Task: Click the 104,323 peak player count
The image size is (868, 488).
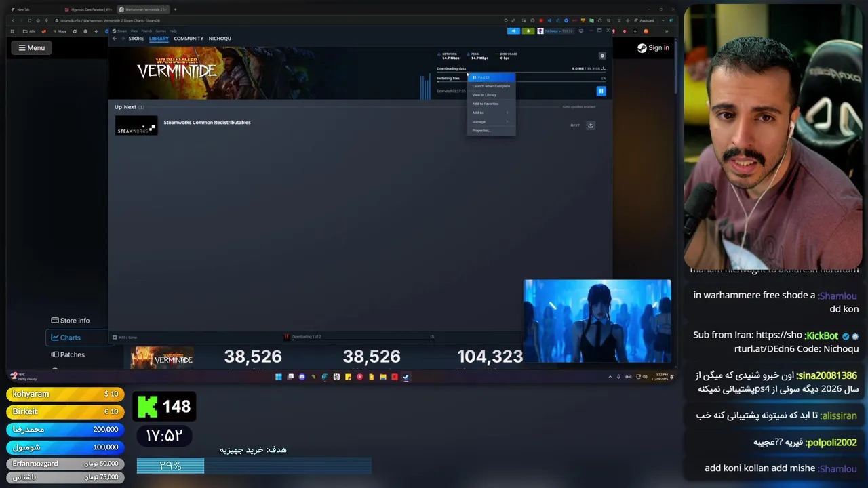Action: pos(490,357)
